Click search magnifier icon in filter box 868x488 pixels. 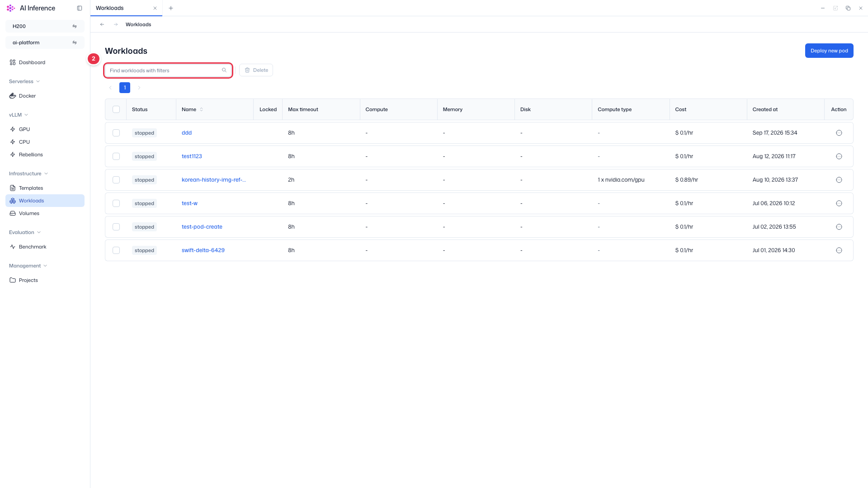click(x=224, y=70)
